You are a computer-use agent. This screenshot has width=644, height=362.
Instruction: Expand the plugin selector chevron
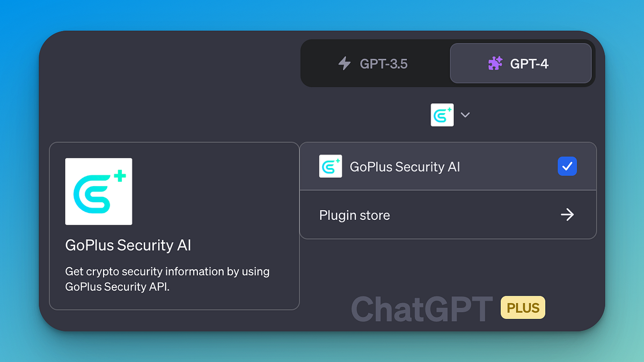point(465,115)
